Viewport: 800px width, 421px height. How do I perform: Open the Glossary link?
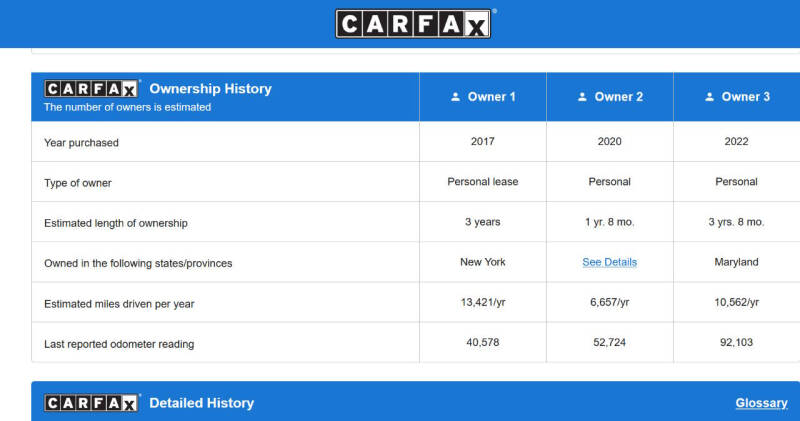[x=761, y=403]
